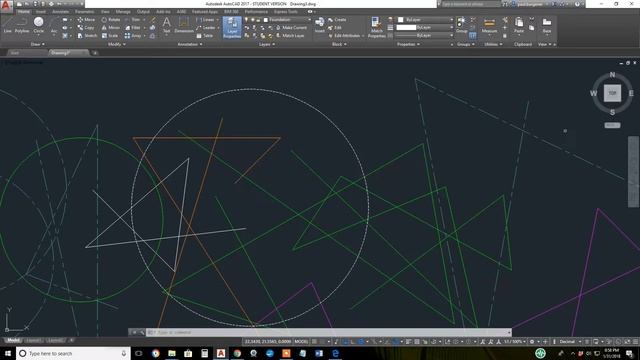Open the Insert ribbon tab
The width and height of the screenshot is (640, 360).
click(x=41, y=11)
